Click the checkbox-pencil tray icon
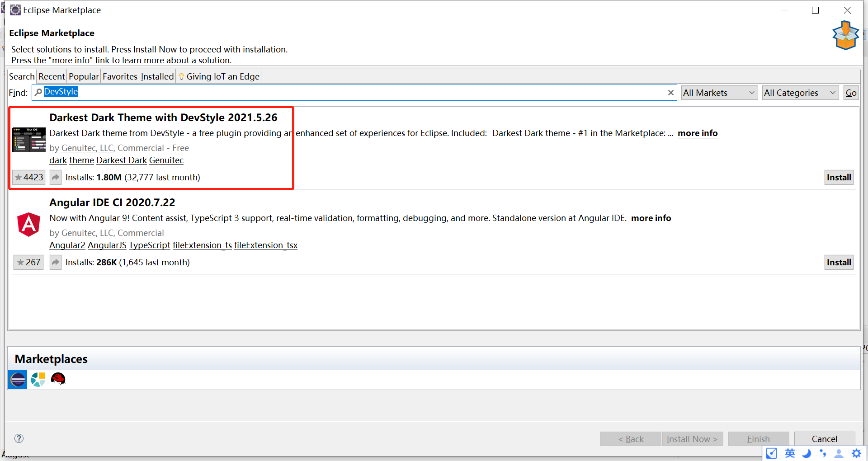 click(772, 453)
